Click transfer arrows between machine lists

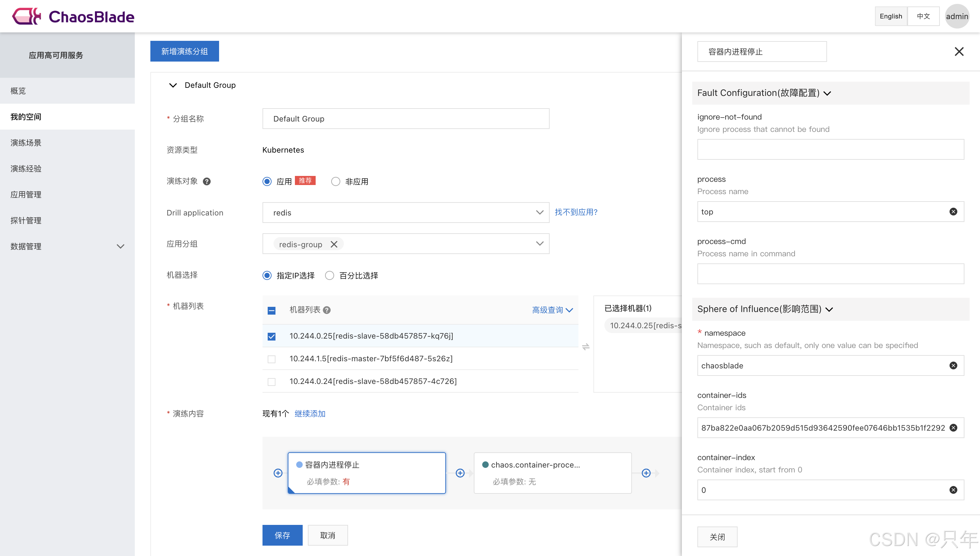(586, 347)
